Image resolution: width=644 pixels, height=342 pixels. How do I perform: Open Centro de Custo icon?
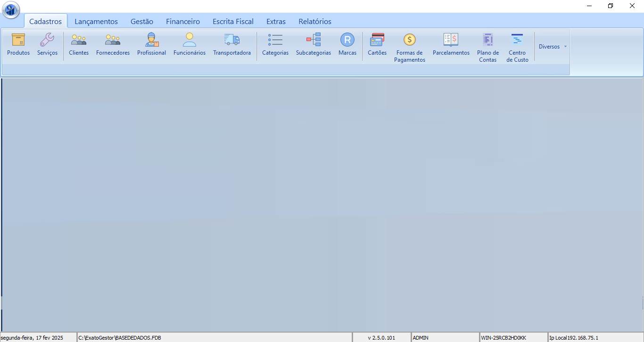coord(517,40)
